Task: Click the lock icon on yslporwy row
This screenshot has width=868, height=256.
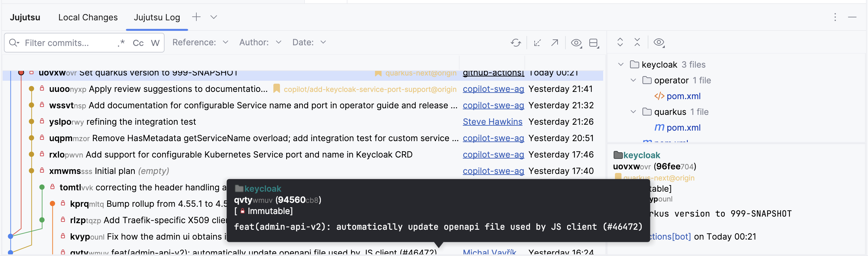Action: pos(42,121)
